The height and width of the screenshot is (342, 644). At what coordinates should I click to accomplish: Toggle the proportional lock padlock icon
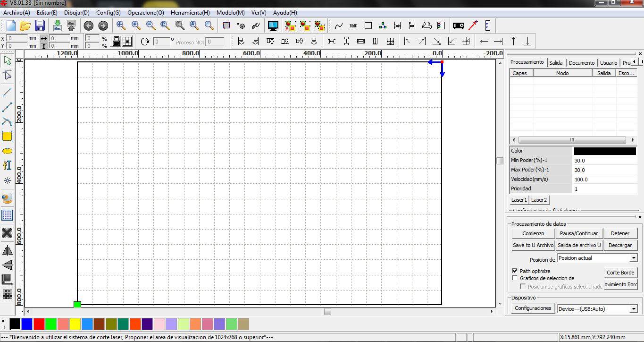click(116, 41)
